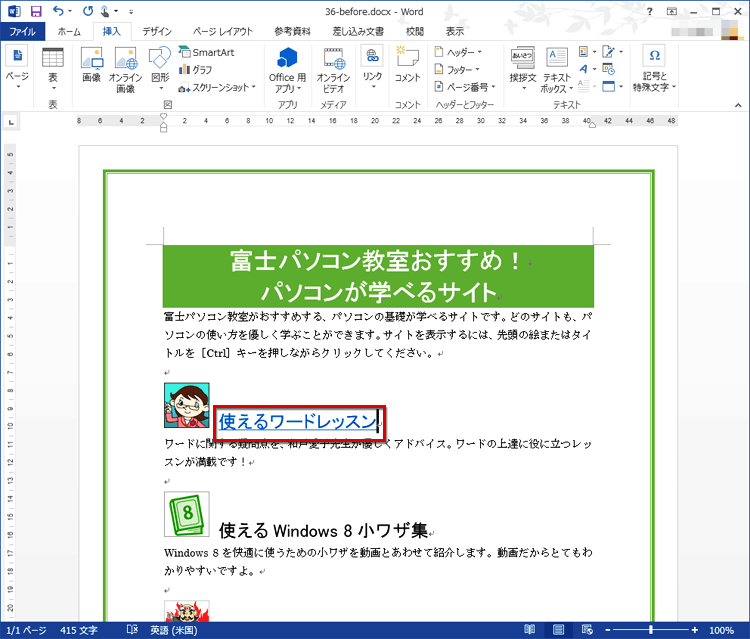Click the redo/repeat arrow icon
Viewport: 750px width, 639px height.
[x=88, y=11]
